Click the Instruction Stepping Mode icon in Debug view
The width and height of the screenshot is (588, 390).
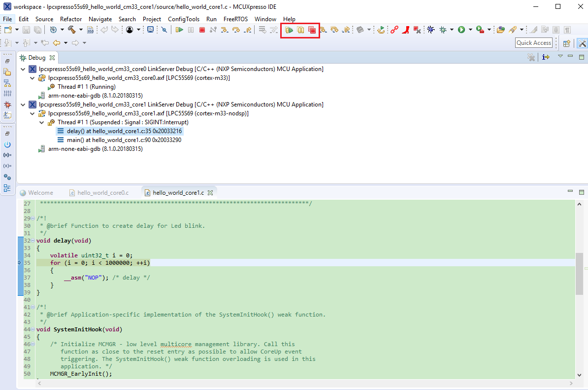tap(546, 57)
